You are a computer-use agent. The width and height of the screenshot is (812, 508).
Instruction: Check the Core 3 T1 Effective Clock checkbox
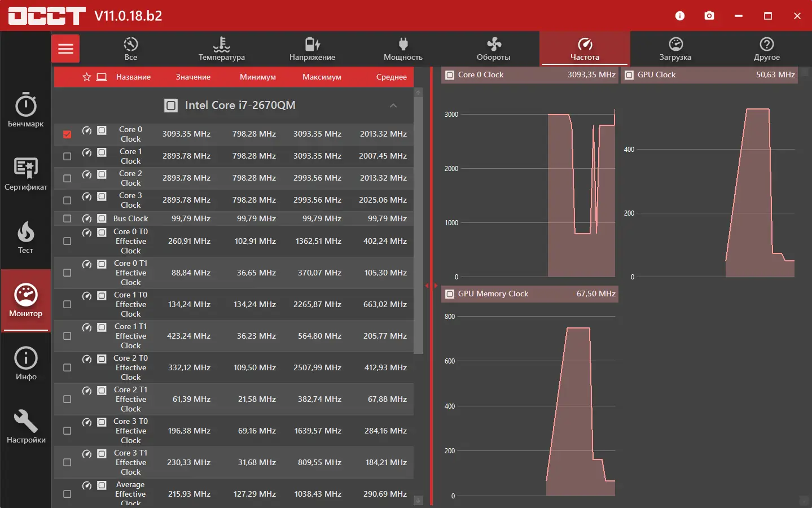point(67,462)
